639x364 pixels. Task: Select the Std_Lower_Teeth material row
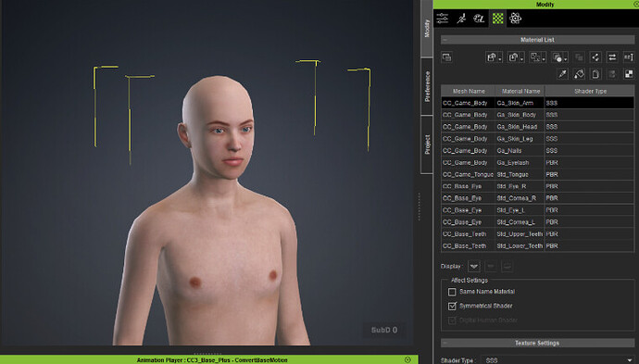(537, 245)
